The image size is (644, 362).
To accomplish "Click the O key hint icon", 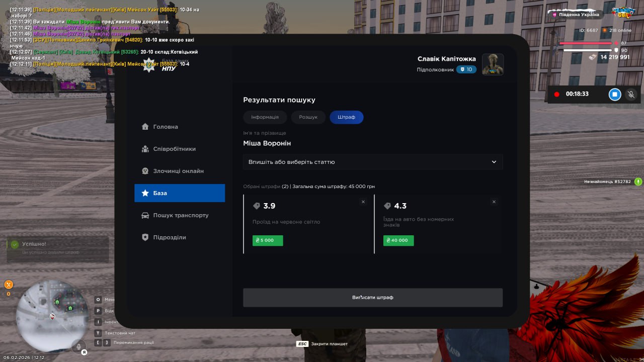I will [x=98, y=299].
